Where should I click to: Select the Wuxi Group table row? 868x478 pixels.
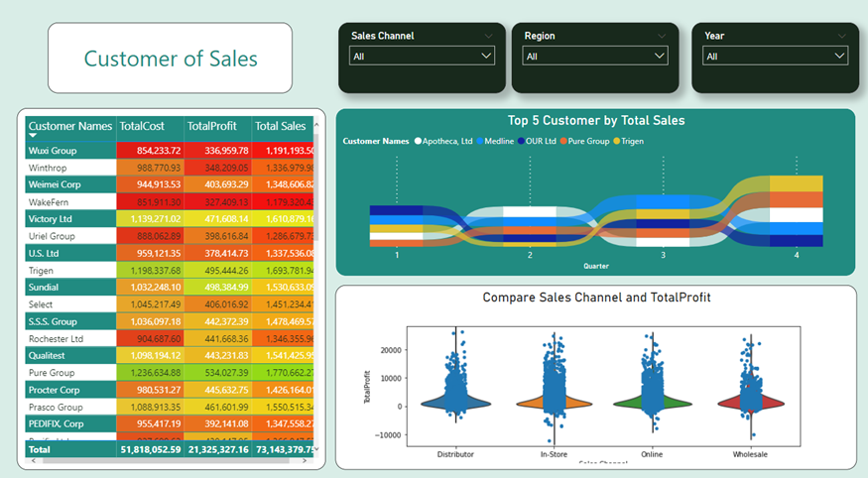pos(69,150)
